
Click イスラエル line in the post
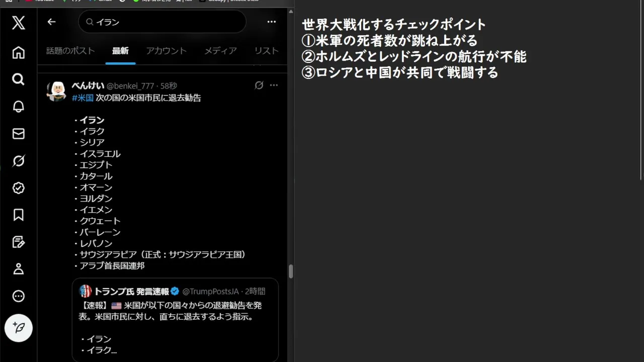[x=97, y=154]
